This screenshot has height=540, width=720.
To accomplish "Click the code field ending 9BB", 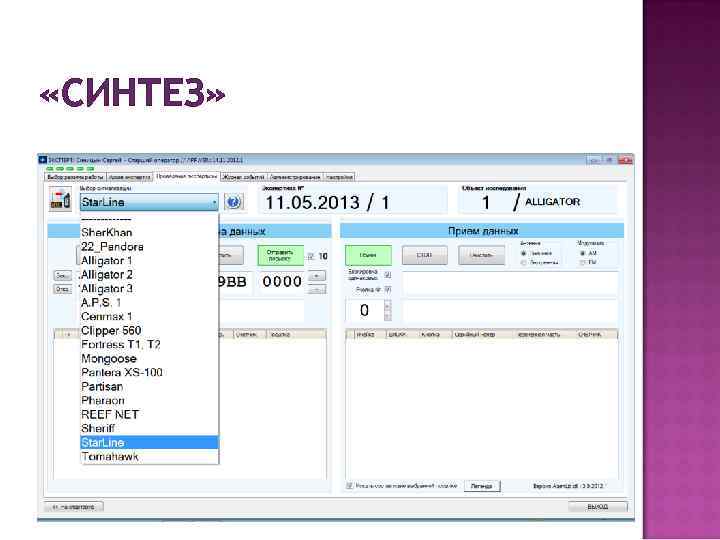I will pos(236,282).
